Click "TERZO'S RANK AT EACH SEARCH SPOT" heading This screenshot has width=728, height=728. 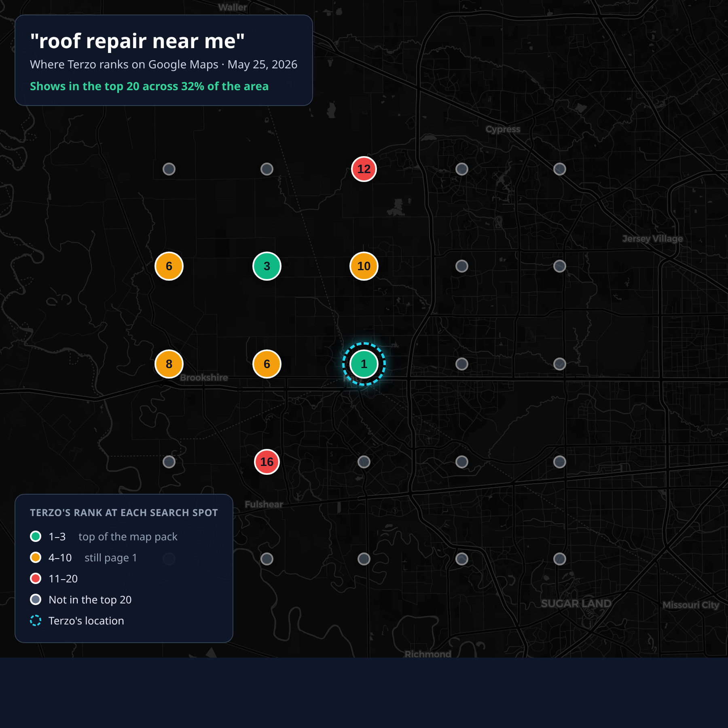pyautogui.click(x=124, y=513)
